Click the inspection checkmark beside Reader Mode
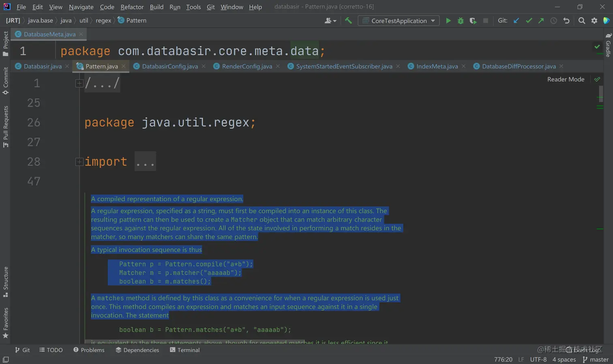613x364 pixels. [597, 79]
